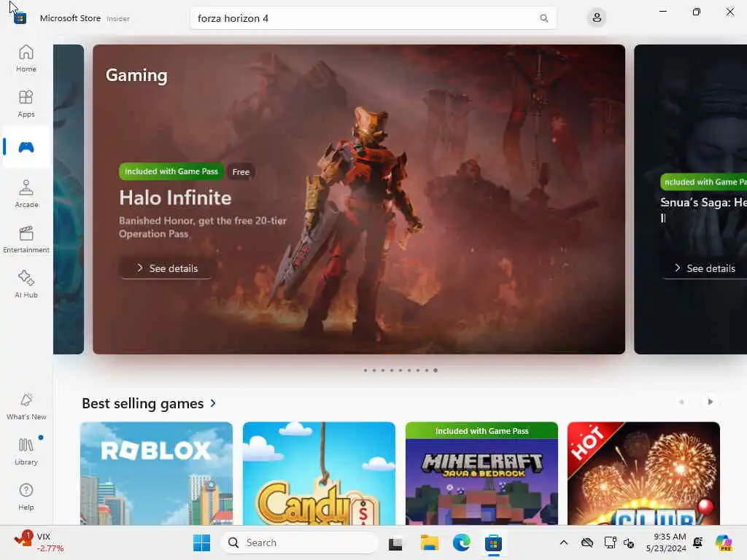The width and height of the screenshot is (747, 560).
Task: Open Help in the sidebar
Action: pos(26,497)
